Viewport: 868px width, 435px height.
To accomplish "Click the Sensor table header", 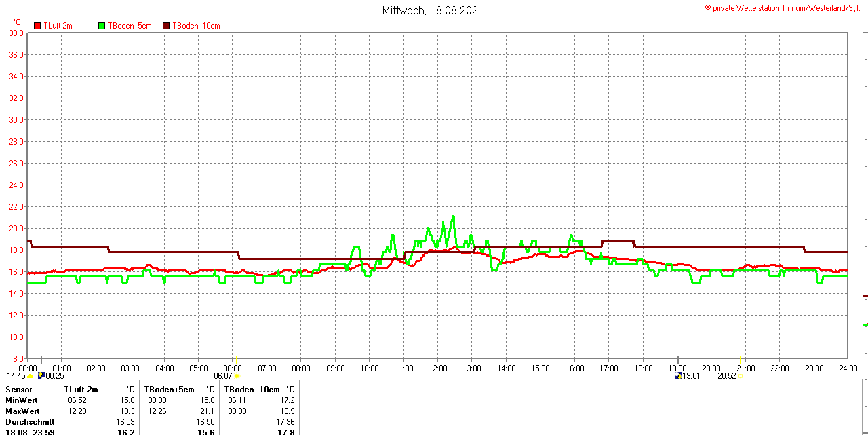I will (19, 390).
